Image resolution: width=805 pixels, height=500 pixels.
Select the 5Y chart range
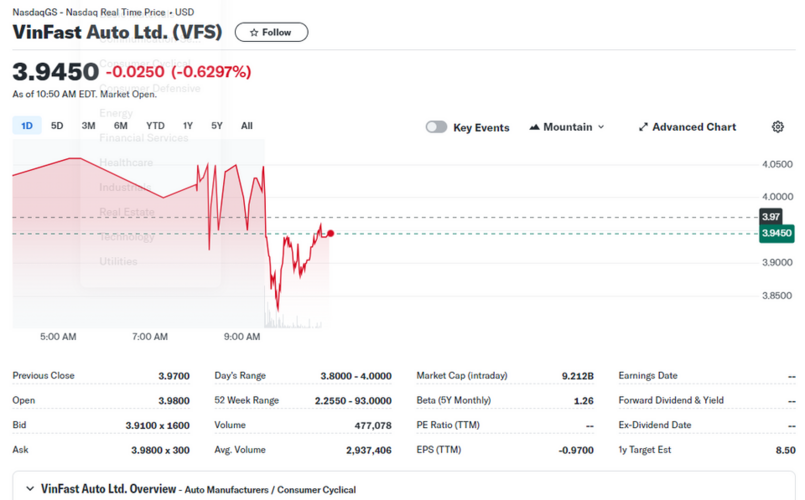(217, 126)
